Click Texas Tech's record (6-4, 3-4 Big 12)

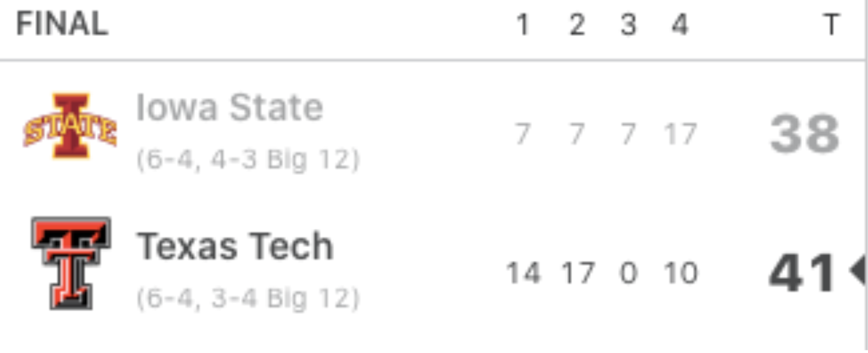[248, 298]
